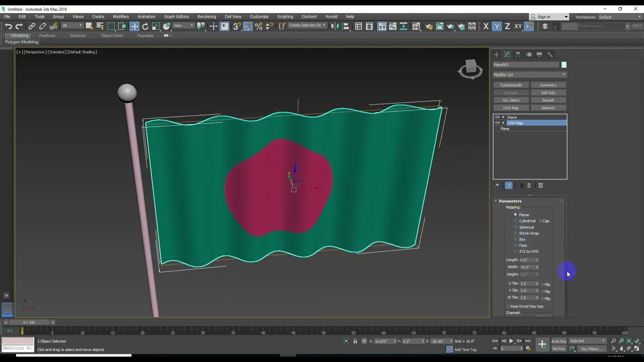
Task: Open the Utilities wrench panel tab
Action: (550, 54)
